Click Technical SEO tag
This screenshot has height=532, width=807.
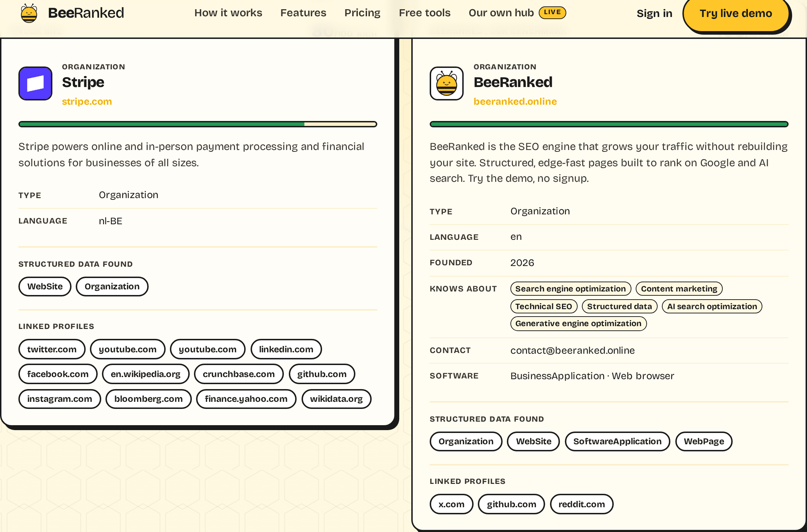pos(544,306)
